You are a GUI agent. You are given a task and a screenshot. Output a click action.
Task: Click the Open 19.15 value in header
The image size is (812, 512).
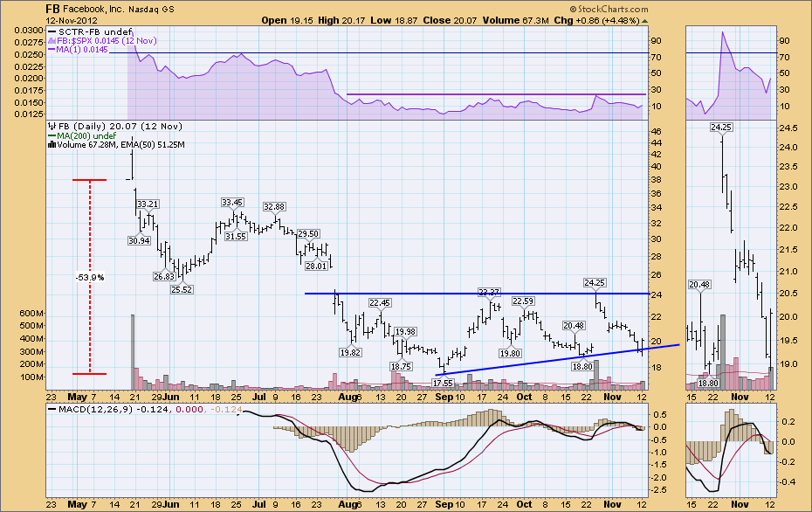point(286,20)
